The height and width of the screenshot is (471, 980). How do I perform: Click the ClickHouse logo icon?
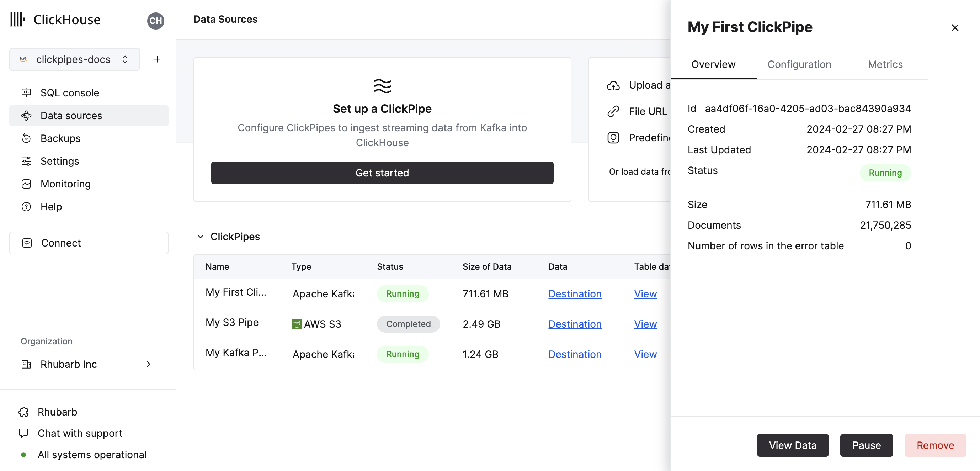coord(17,18)
